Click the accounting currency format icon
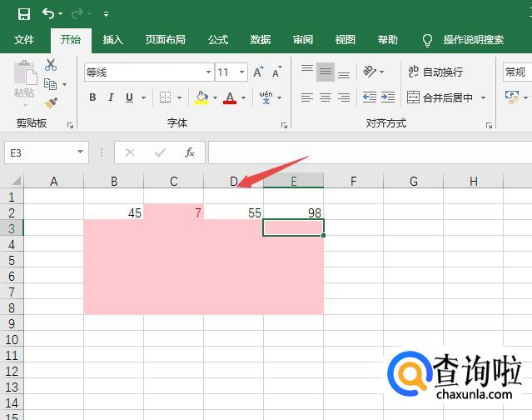The image size is (532, 420). pos(512,97)
